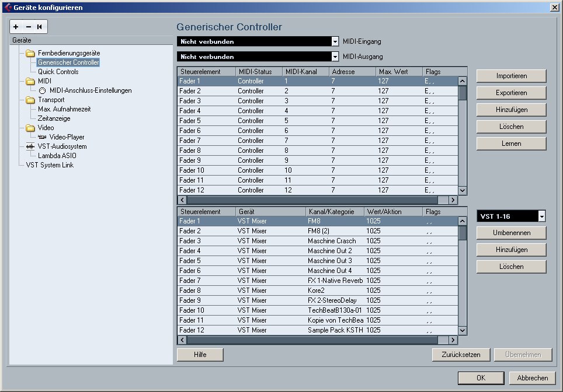Click the MIDI-Status column header

coord(259,72)
